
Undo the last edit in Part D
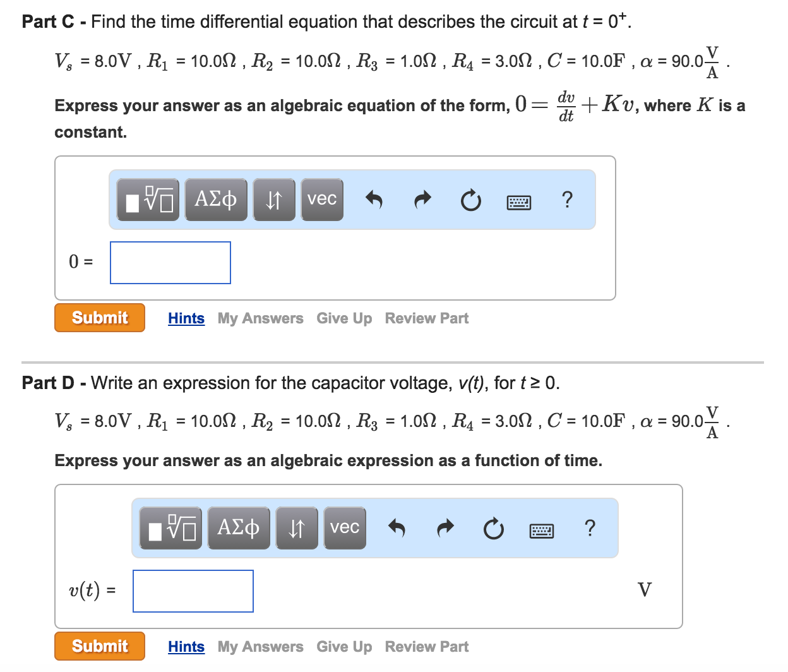(x=397, y=528)
